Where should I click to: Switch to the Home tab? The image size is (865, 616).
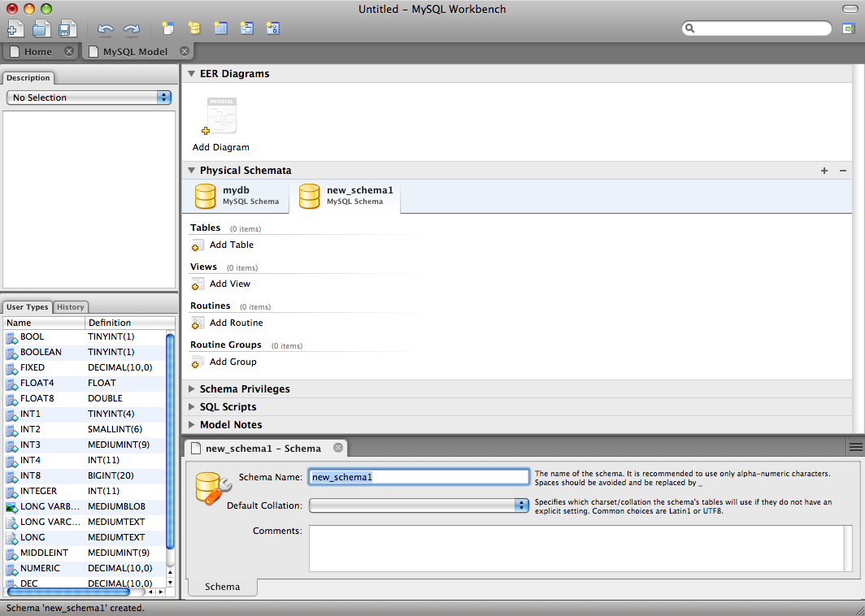click(37, 51)
